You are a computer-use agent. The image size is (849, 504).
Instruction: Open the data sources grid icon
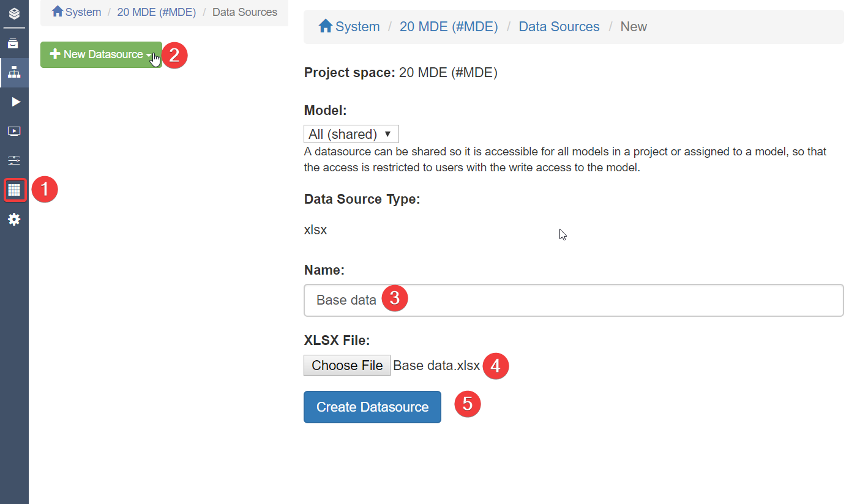tap(14, 190)
